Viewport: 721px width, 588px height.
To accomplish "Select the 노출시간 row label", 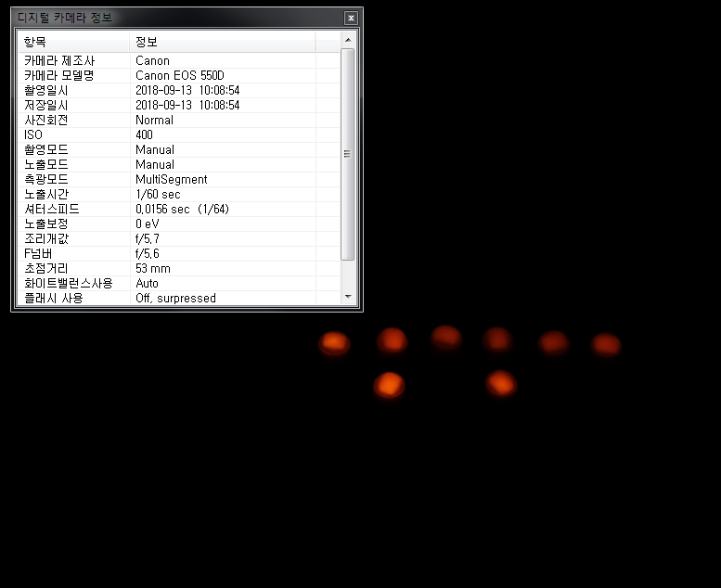I will coord(45,194).
